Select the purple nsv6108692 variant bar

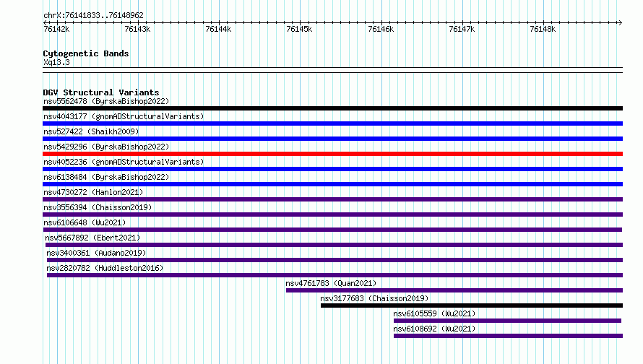click(x=508, y=336)
